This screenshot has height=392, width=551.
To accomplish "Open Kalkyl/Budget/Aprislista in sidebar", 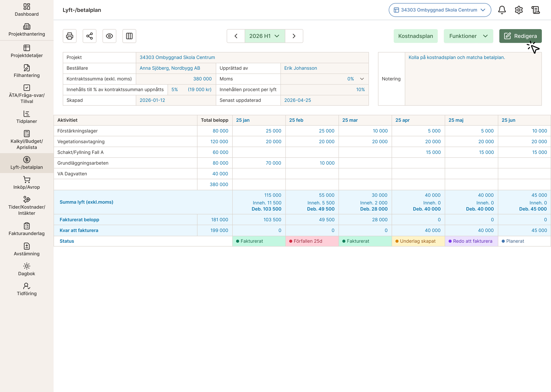I will coord(27,140).
